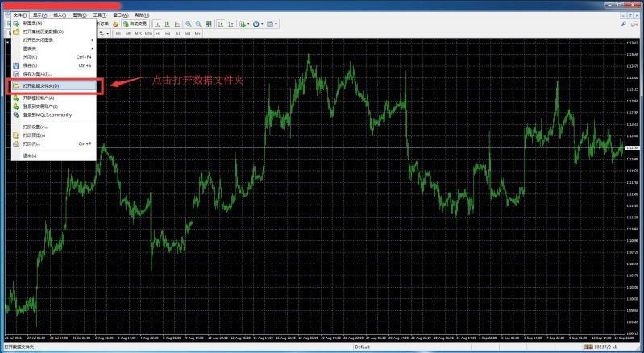
Task: Toggle the chart shift icon
Action: [230, 24]
